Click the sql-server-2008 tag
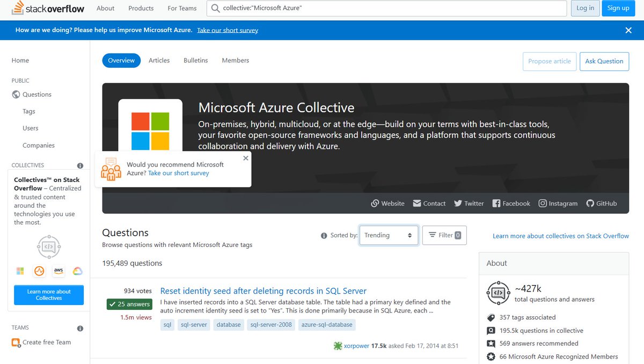The image size is (644, 364). [271, 325]
